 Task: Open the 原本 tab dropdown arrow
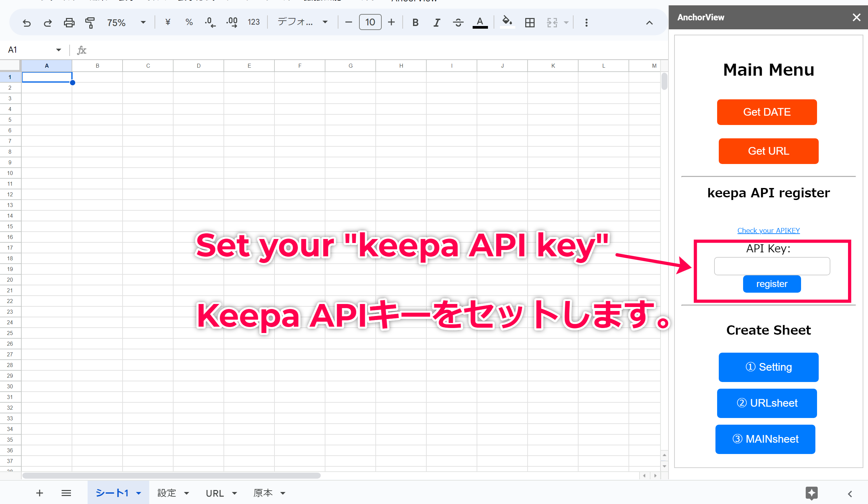pyautogui.click(x=283, y=493)
